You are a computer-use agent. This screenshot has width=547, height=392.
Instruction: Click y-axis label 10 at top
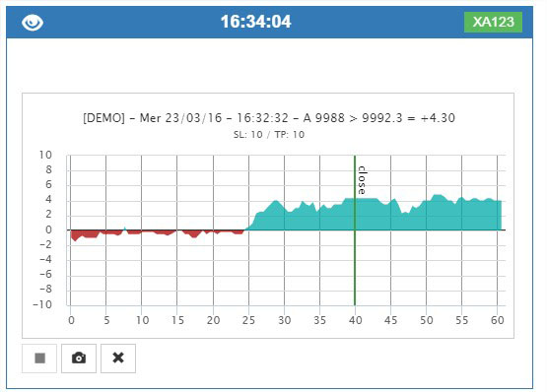(45, 155)
